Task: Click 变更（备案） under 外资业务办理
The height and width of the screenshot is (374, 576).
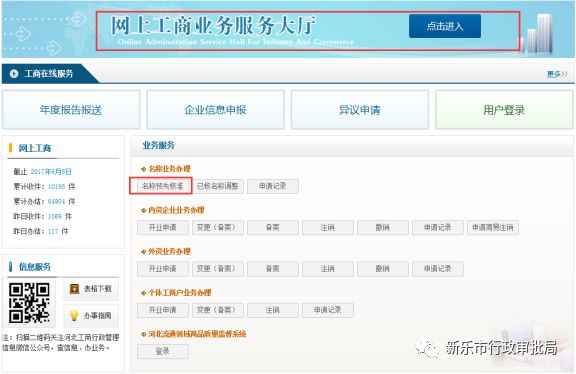Action: click(x=218, y=269)
